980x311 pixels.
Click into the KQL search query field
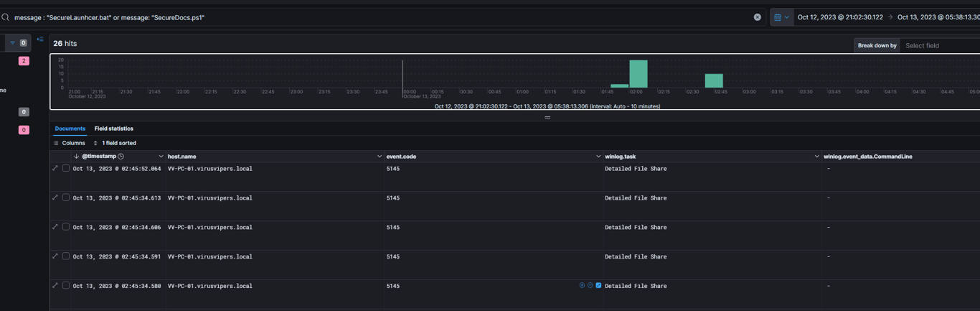coord(380,17)
